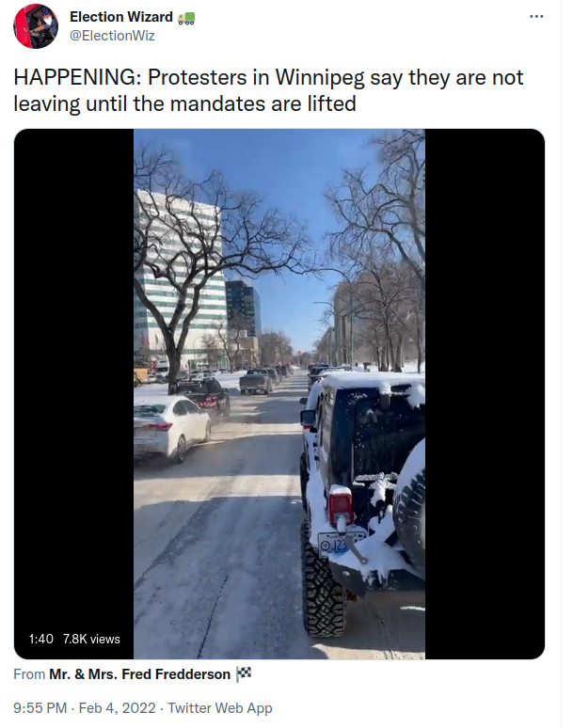The width and height of the screenshot is (573, 728).
Task: Click the 1:40 video duration label
Action: tap(40, 639)
